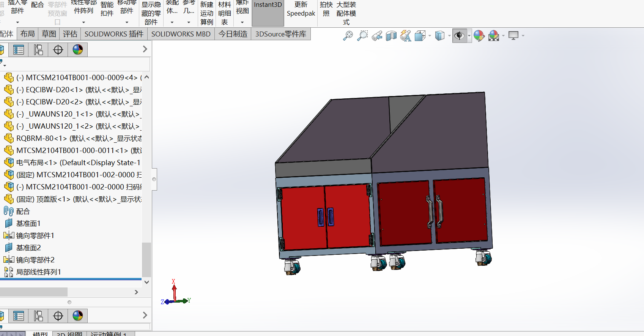Click the View Settings monitor icon

(x=513, y=36)
